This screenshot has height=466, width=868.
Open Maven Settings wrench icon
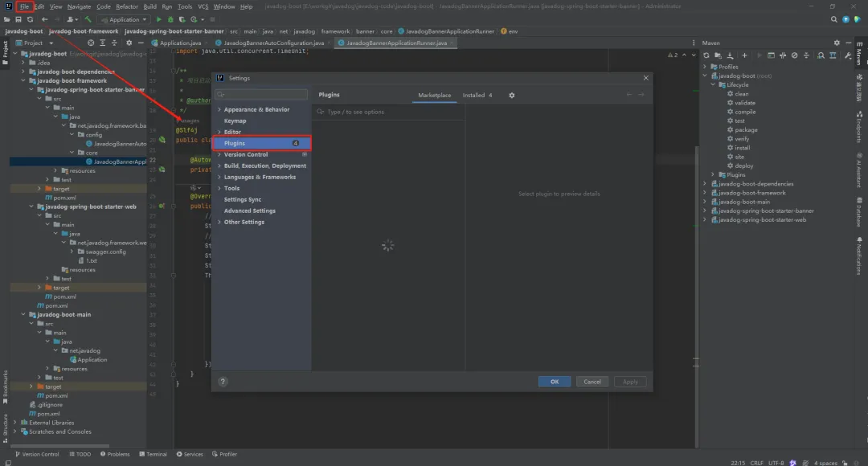[x=848, y=55]
